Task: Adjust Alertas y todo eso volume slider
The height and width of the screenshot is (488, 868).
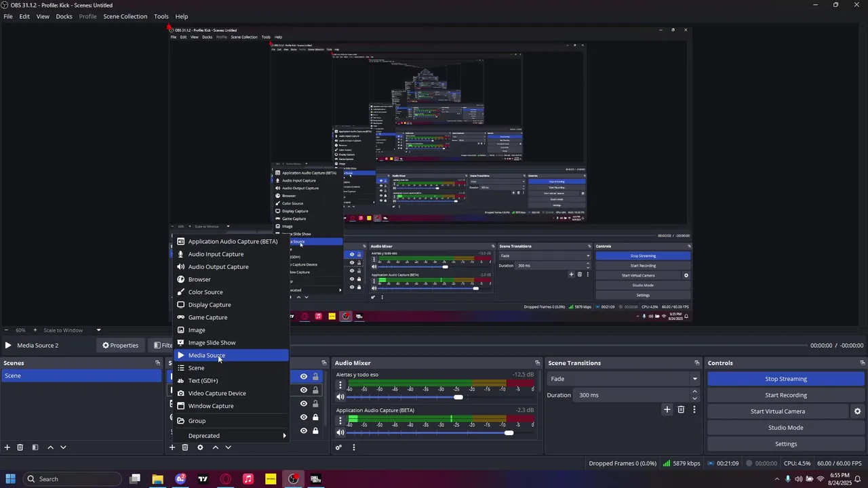Action: click(458, 397)
